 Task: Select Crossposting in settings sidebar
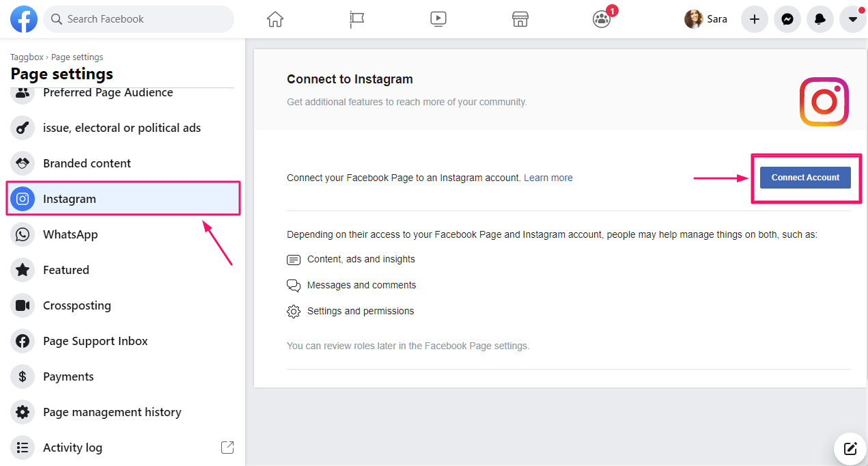[76, 305]
